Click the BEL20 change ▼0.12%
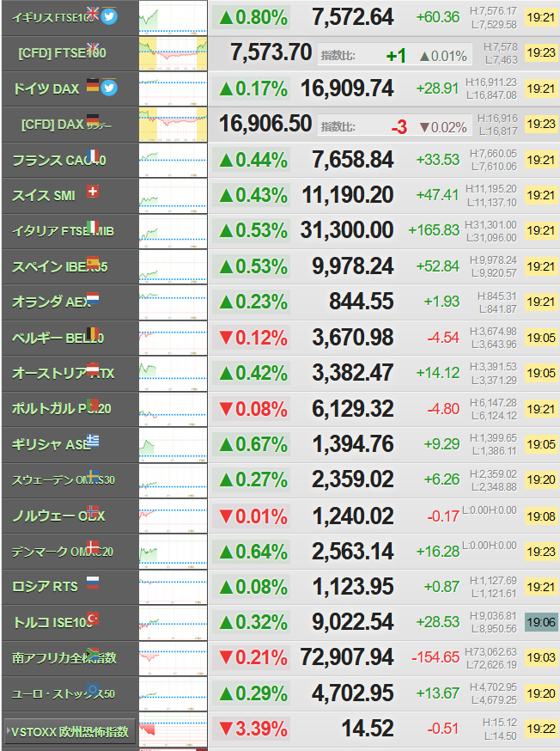 253,339
